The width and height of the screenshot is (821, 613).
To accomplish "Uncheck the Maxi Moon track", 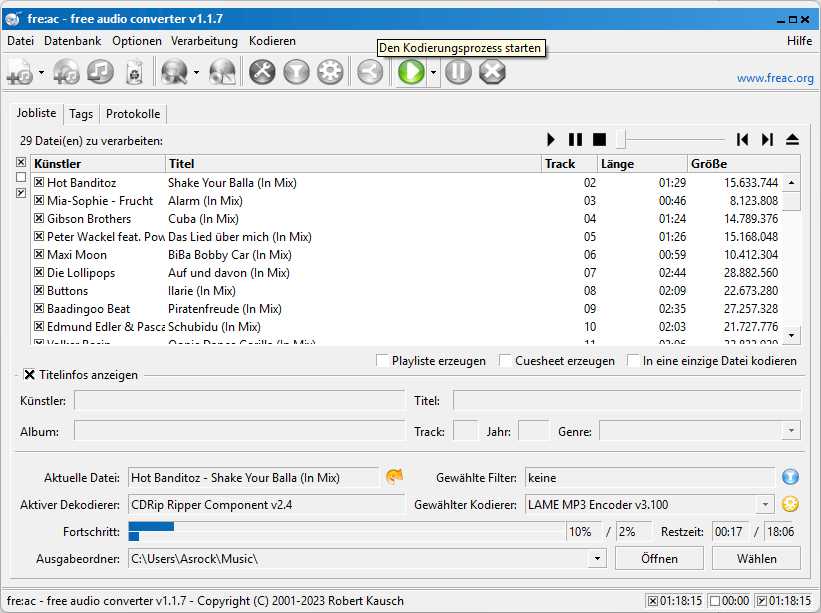I will [x=39, y=254].
